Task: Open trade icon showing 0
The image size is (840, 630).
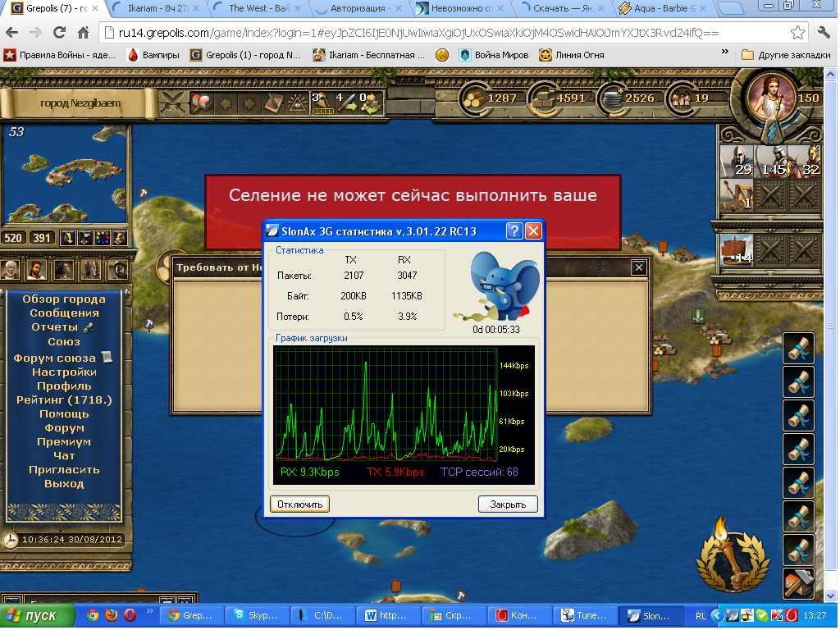Action: tap(370, 103)
